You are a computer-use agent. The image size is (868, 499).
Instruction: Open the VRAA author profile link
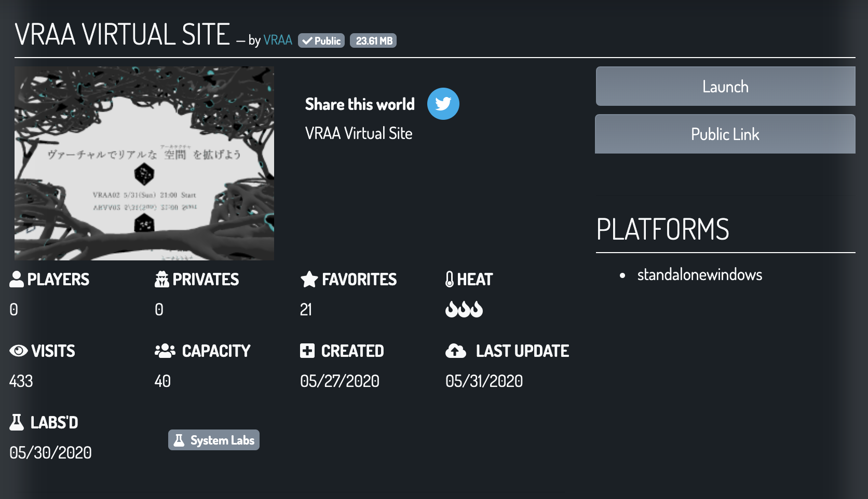tap(278, 40)
